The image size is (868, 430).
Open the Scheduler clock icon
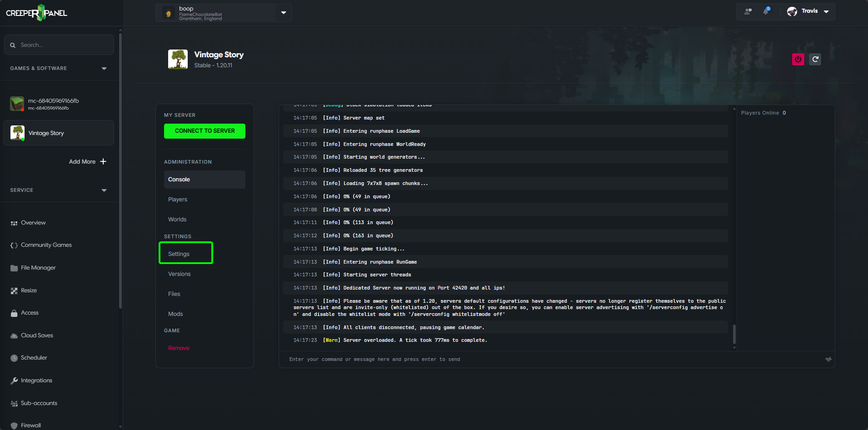tap(14, 358)
